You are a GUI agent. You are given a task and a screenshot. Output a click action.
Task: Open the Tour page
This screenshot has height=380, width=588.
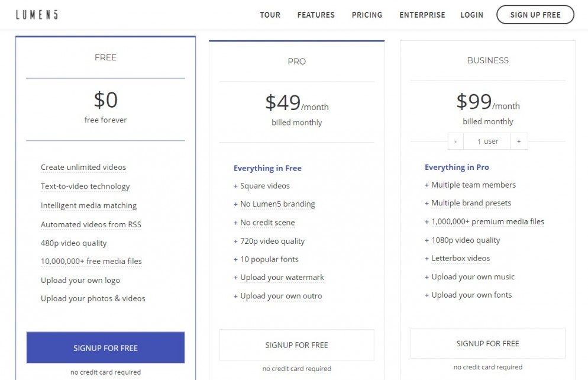coord(270,15)
